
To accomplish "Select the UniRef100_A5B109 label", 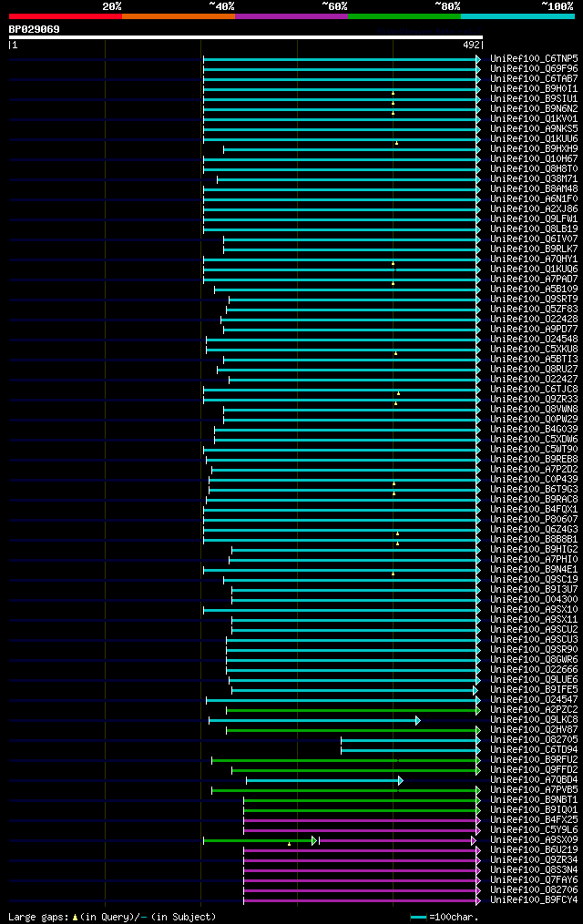I will click(534, 289).
